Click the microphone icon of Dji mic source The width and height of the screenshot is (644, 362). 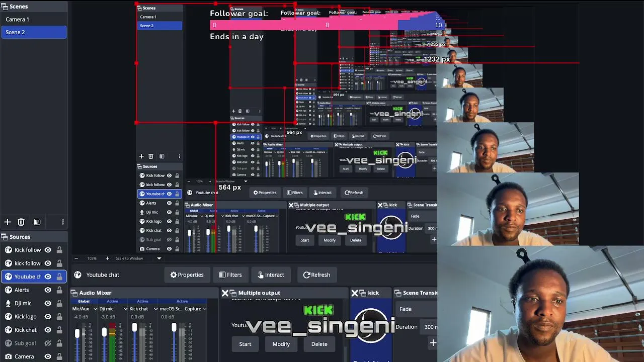click(x=9, y=303)
